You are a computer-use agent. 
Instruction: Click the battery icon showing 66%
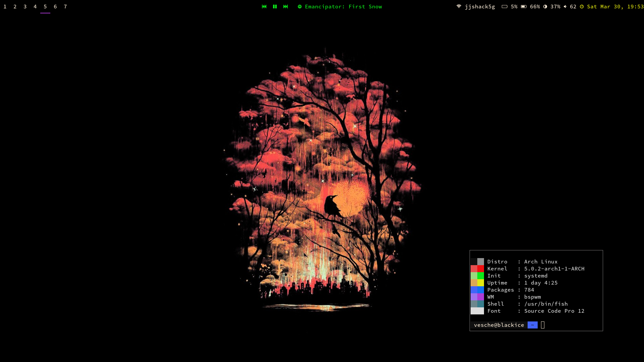tap(524, 7)
